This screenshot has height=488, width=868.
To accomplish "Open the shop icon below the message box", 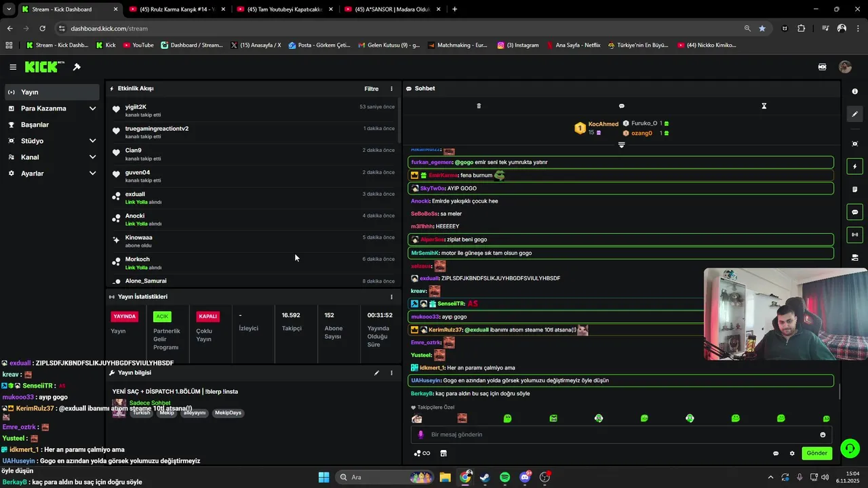I will [443, 453].
